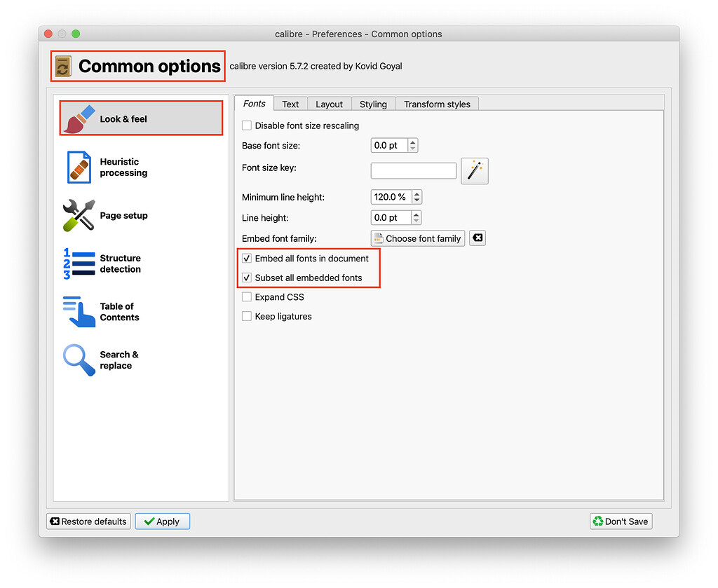Click the Restore defaults button
Image resolution: width=718 pixels, height=588 pixels.
tap(88, 521)
